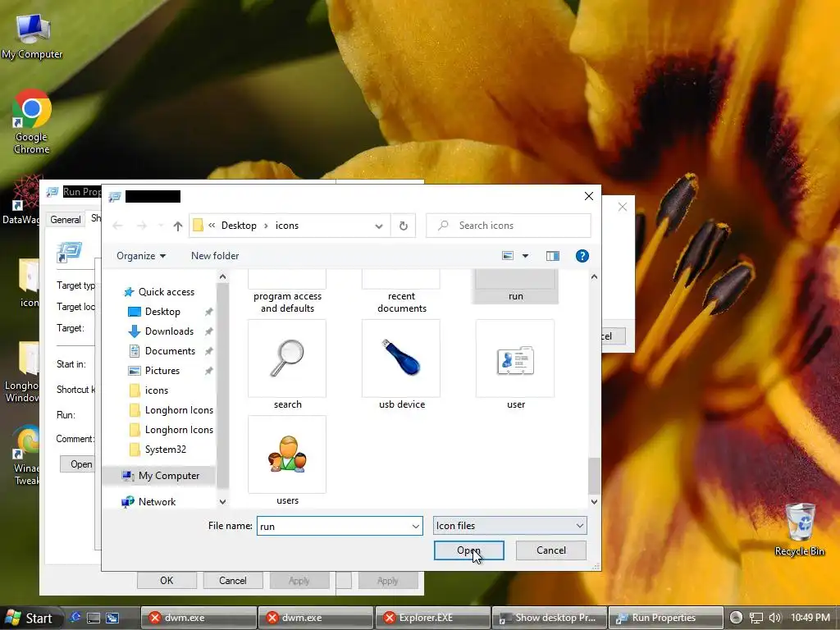Open the view options dropdown arrow

pos(526,256)
